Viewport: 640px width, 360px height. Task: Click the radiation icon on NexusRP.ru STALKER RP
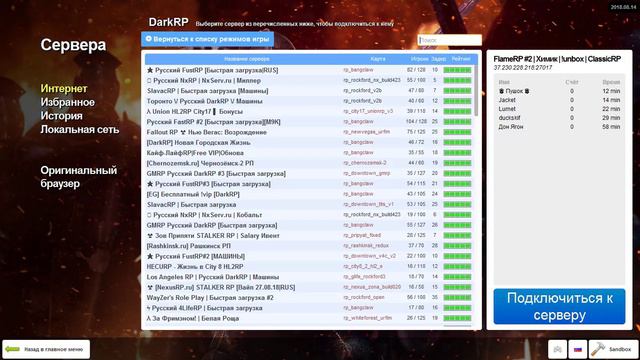point(150,287)
